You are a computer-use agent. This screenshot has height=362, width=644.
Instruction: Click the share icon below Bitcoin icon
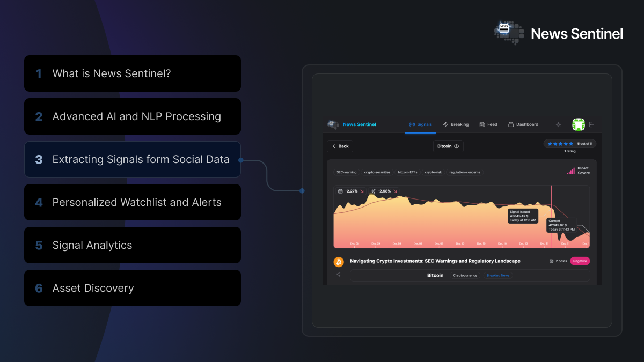tap(338, 275)
